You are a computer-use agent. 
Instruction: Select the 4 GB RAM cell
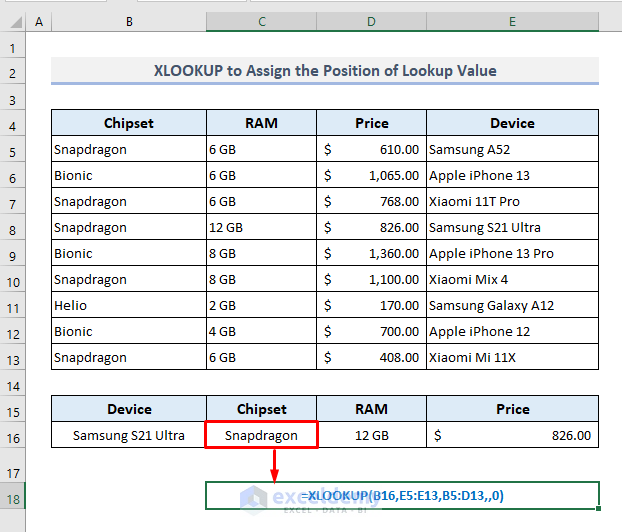pos(261,331)
